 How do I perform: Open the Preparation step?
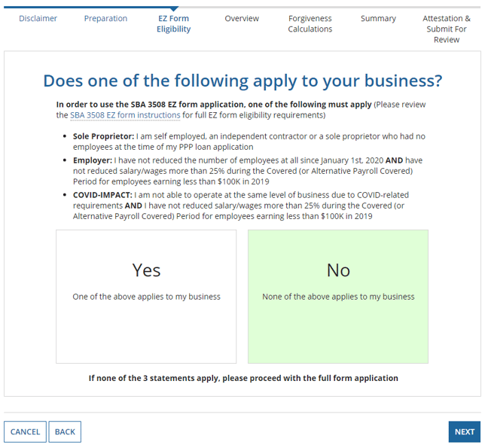[105, 19]
